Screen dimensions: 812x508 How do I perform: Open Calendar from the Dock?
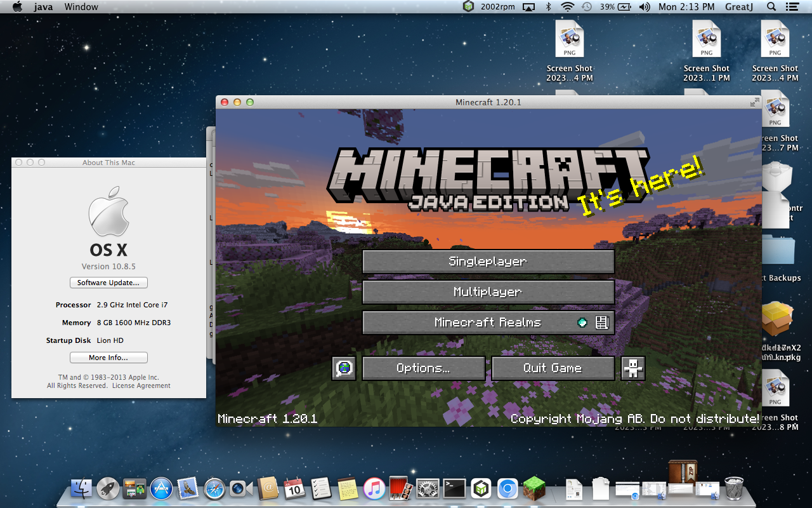[295, 489]
